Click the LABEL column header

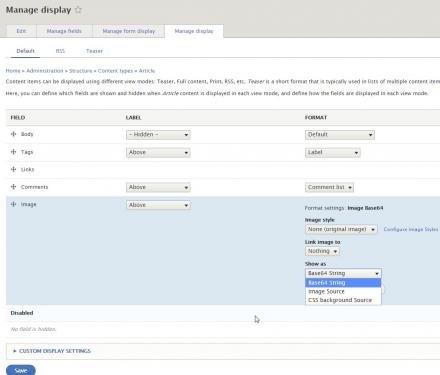tap(134, 117)
